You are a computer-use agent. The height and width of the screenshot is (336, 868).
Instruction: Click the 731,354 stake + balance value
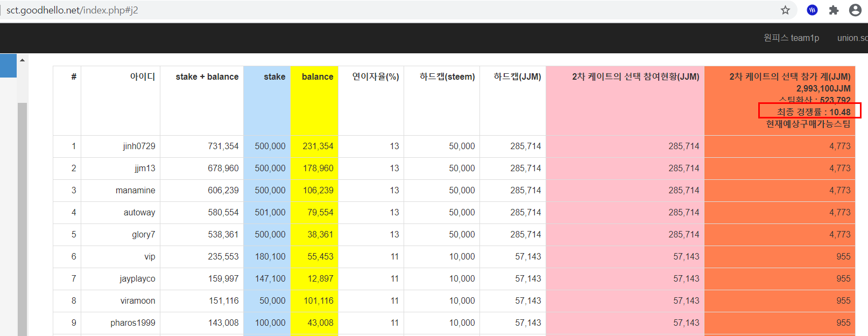[x=223, y=146]
